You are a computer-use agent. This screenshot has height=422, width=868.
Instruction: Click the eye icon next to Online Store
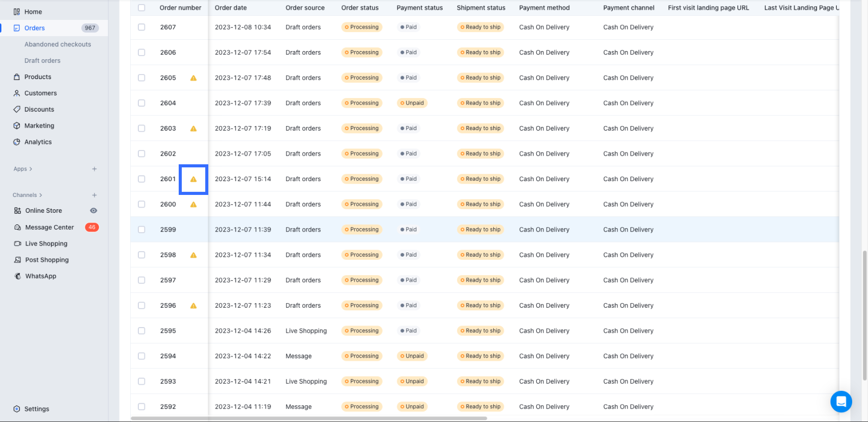tap(93, 211)
